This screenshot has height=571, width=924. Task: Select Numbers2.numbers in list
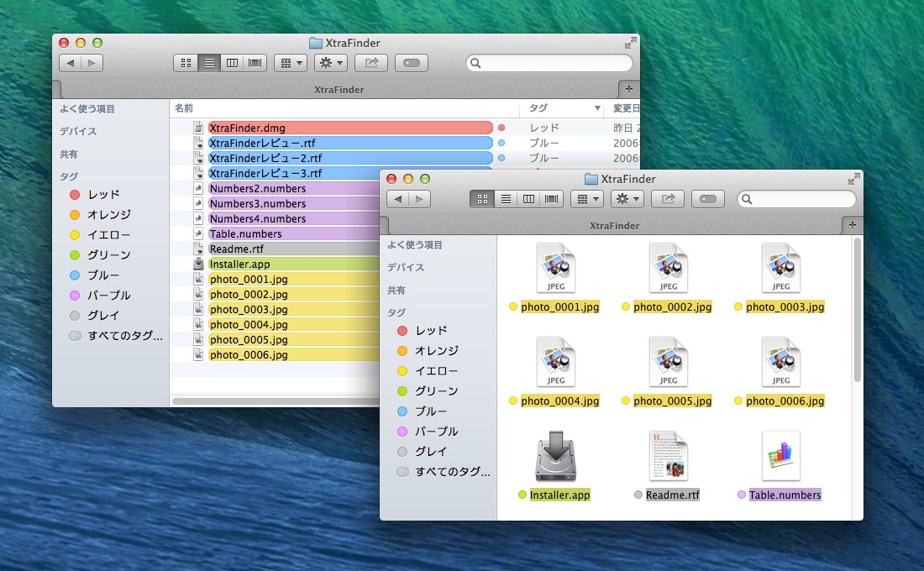293,189
